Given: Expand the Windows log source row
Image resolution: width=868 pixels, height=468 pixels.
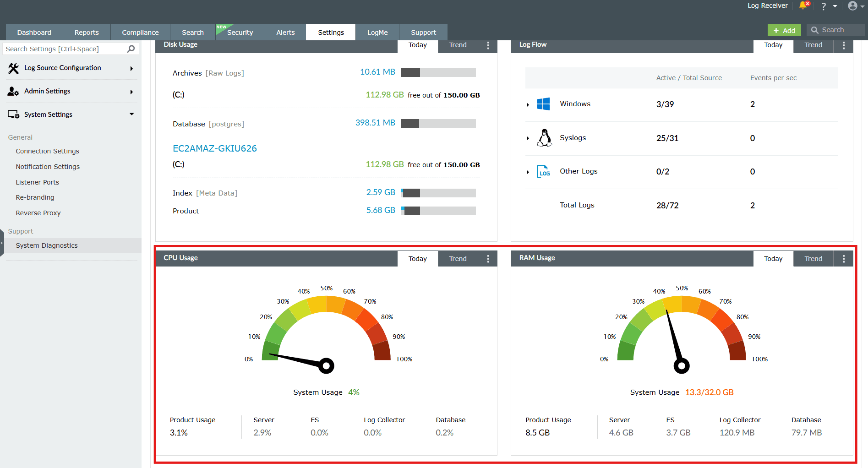Looking at the screenshot, I should coord(527,104).
